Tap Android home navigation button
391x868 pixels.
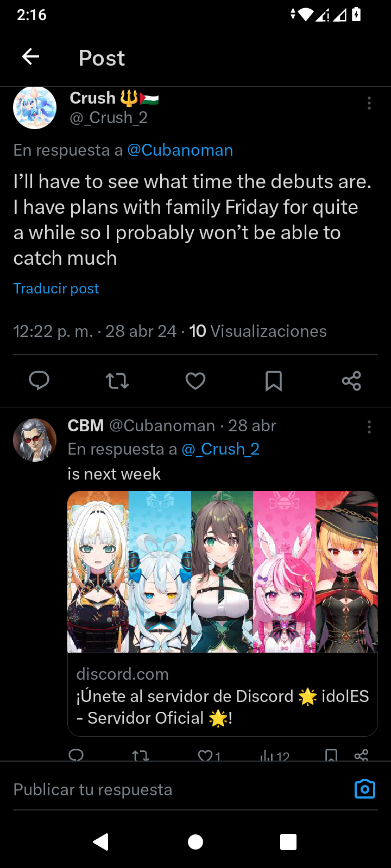[195, 842]
